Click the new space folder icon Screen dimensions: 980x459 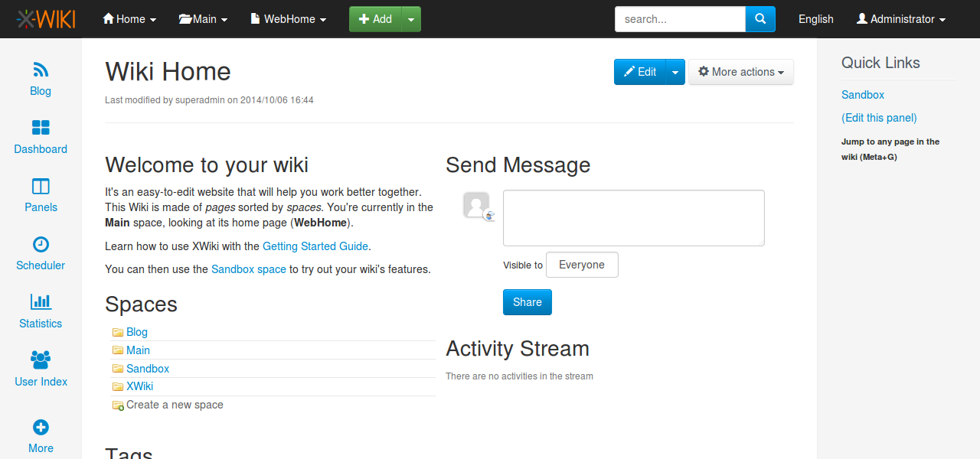point(118,405)
